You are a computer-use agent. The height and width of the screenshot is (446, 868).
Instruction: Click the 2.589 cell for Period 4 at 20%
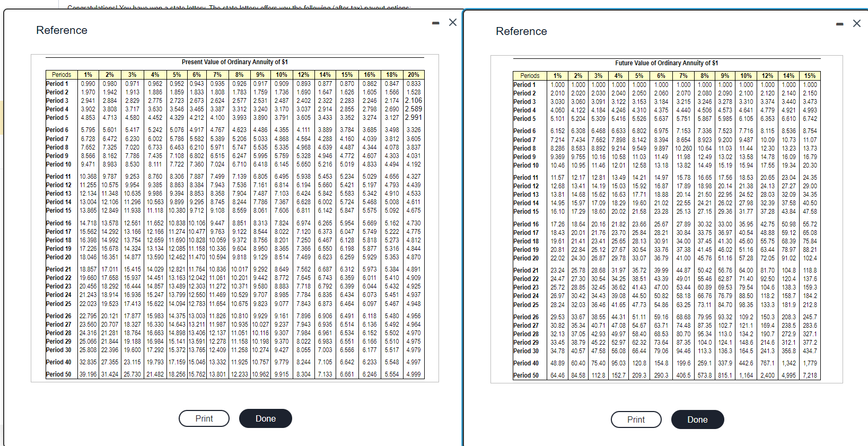(x=414, y=109)
